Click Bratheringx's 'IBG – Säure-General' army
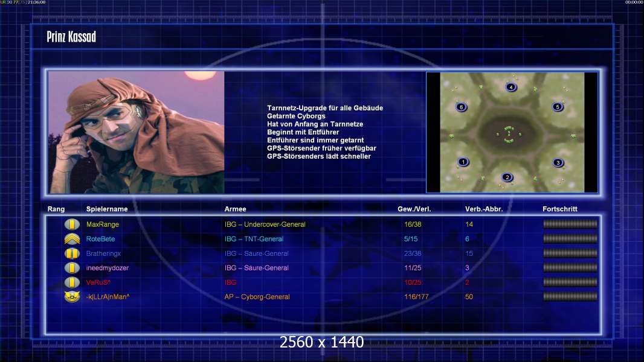 (x=257, y=254)
